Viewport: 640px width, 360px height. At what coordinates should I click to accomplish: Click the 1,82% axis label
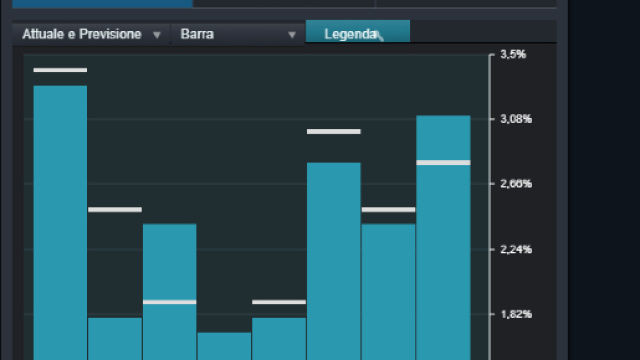point(516,314)
